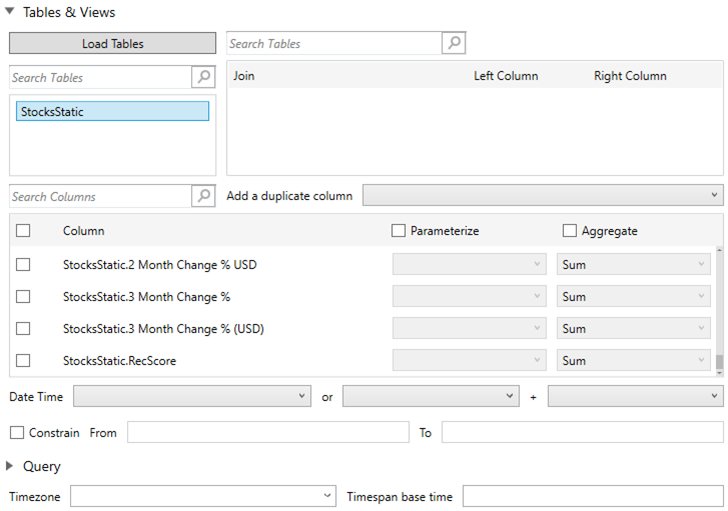Click search icon under Load Tables button
The height and width of the screenshot is (511, 728).
coord(203,78)
